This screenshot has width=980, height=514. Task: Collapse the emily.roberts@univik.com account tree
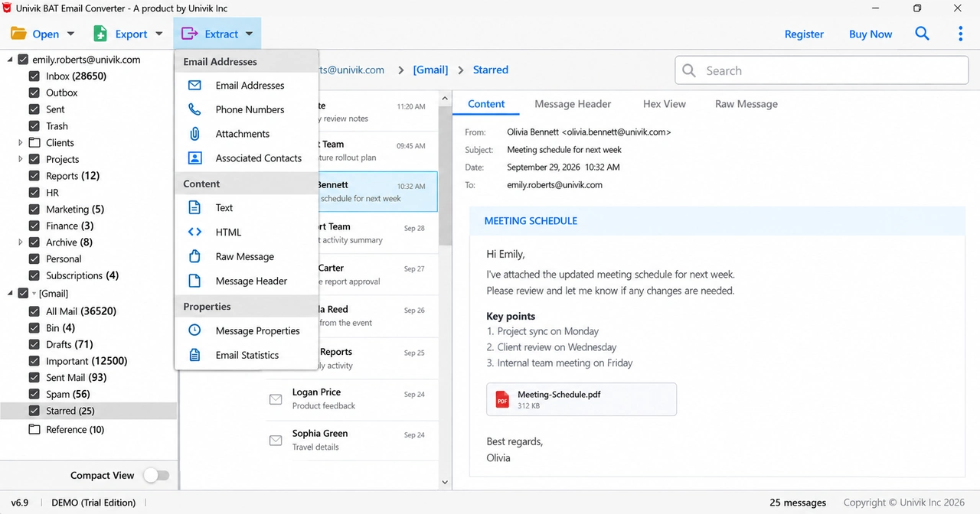coord(9,60)
